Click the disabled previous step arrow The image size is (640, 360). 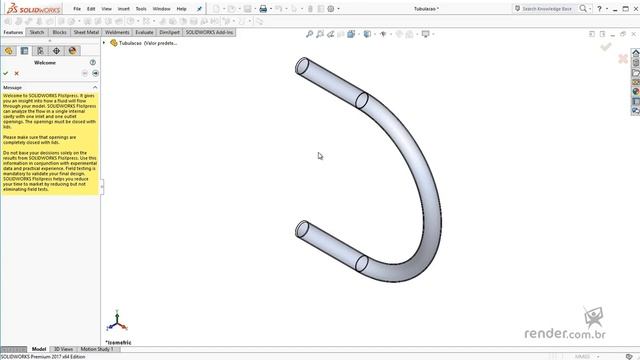click(84, 73)
